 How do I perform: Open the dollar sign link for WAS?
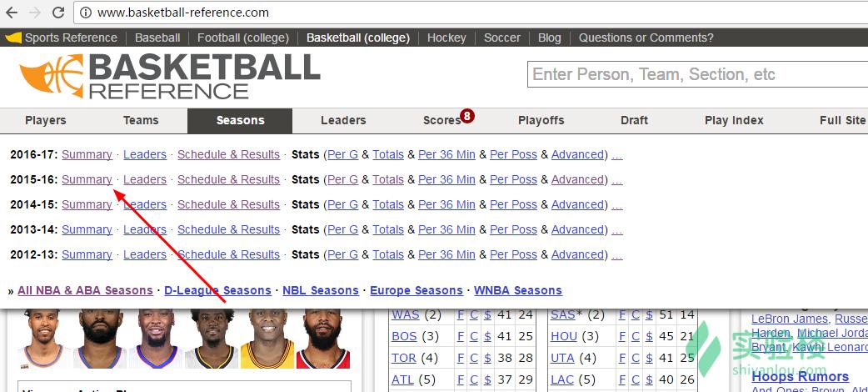click(487, 314)
